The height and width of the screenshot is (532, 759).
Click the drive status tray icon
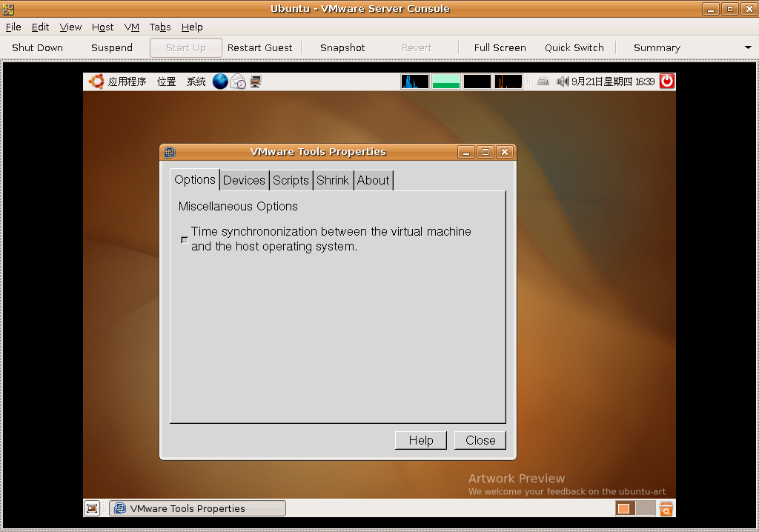tap(543, 82)
